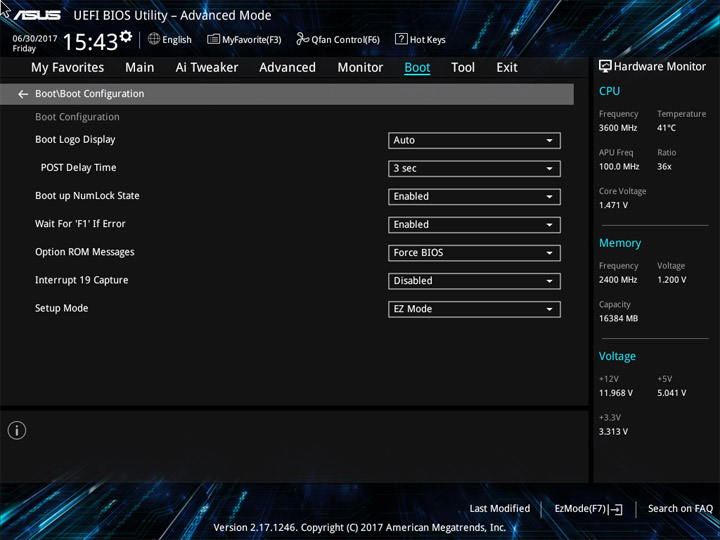Screen dimensions: 720x540
Task: Switch to the Ai Tweaker tab
Action: click(207, 68)
